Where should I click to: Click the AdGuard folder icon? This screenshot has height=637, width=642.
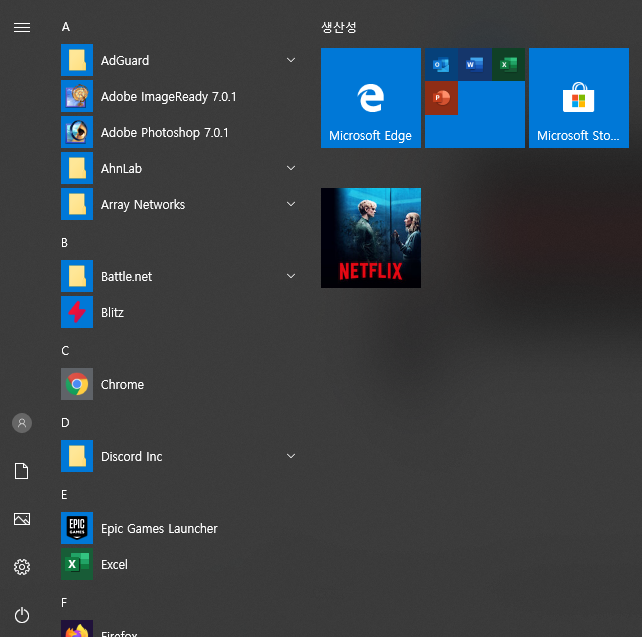tap(77, 60)
